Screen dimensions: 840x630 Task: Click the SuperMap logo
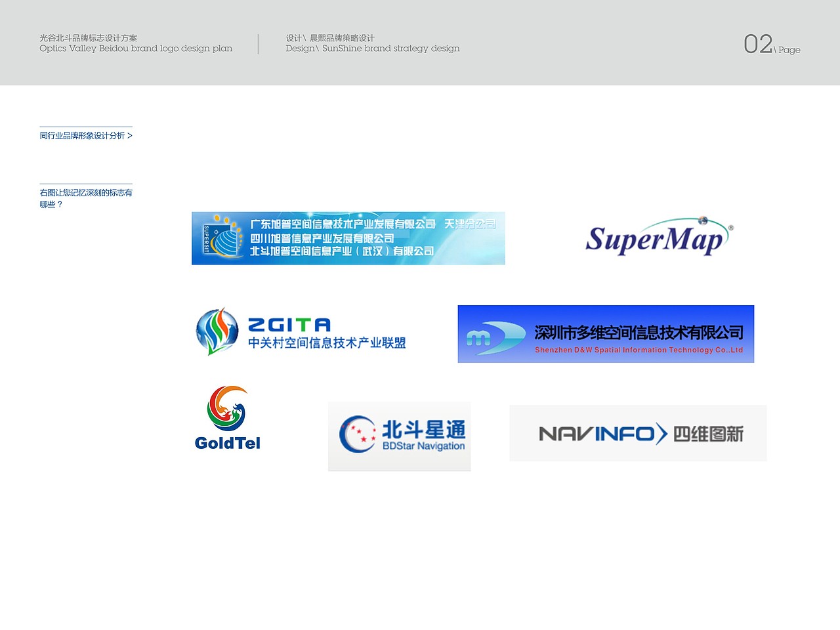659,236
